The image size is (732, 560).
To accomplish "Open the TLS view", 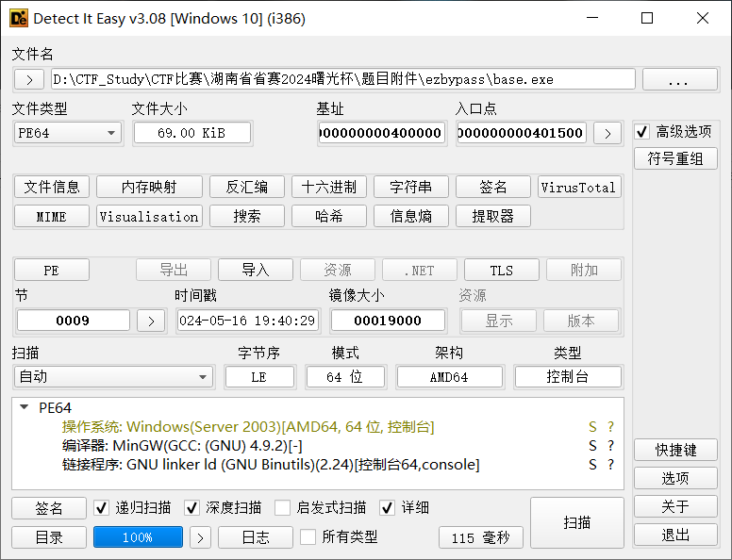I will click(x=502, y=271).
